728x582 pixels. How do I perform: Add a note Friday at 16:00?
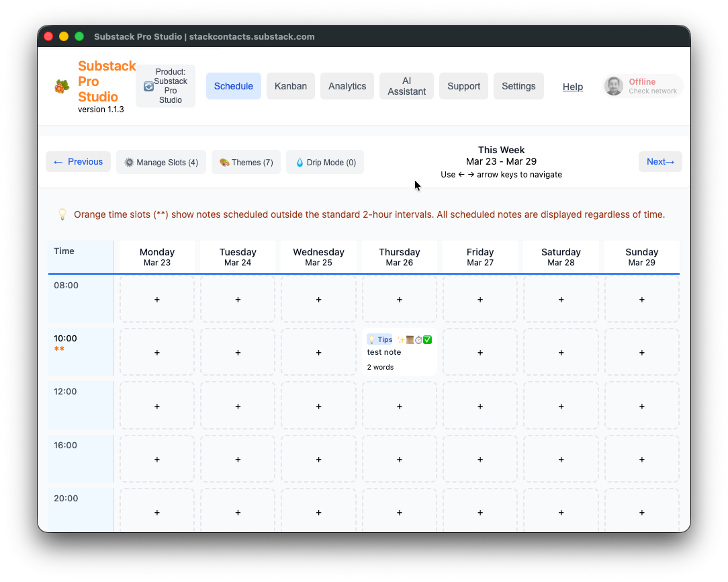[480, 459]
